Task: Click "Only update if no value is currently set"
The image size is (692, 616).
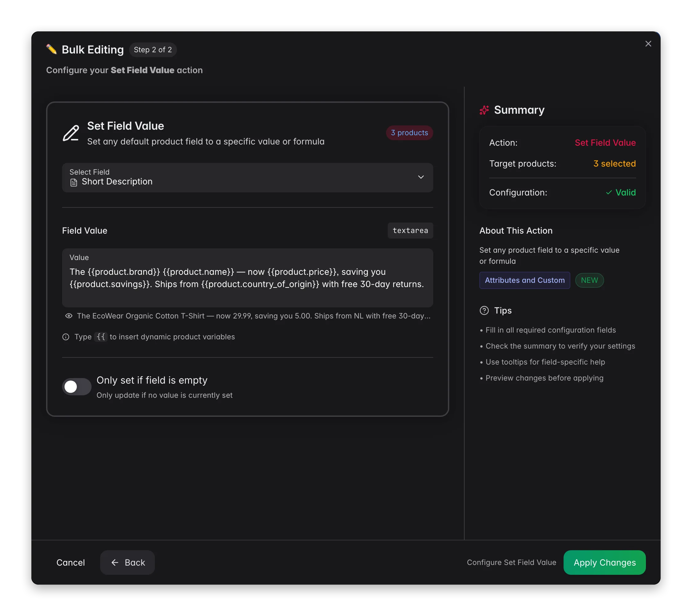Action: 164,395
